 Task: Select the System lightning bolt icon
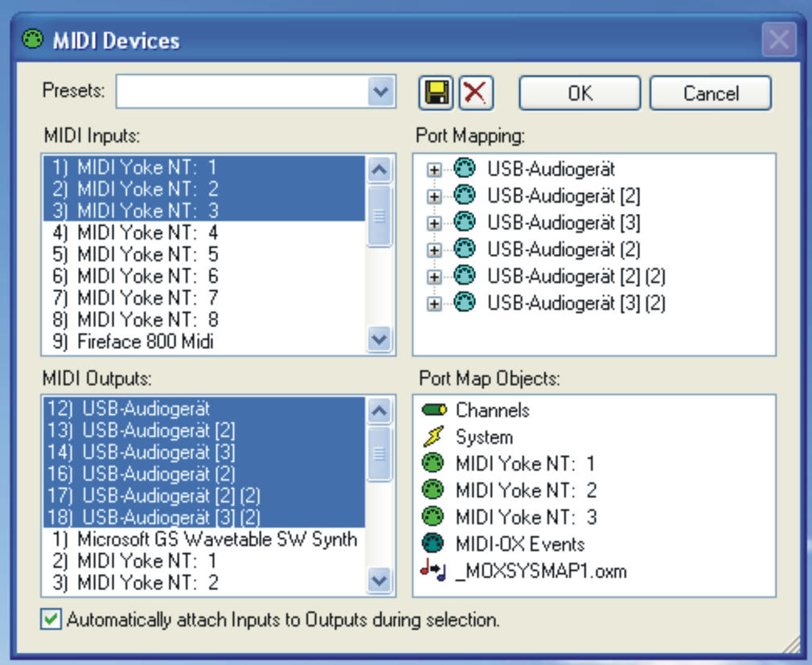434,437
